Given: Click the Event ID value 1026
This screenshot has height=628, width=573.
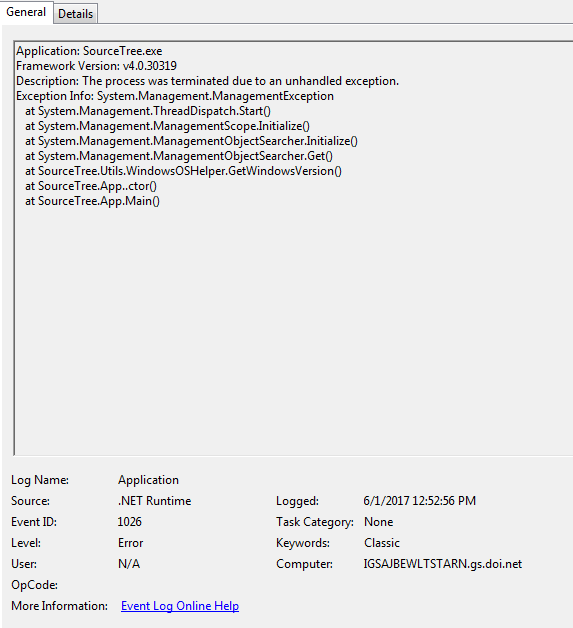Looking at the screenshot, I should click(130, 522).
